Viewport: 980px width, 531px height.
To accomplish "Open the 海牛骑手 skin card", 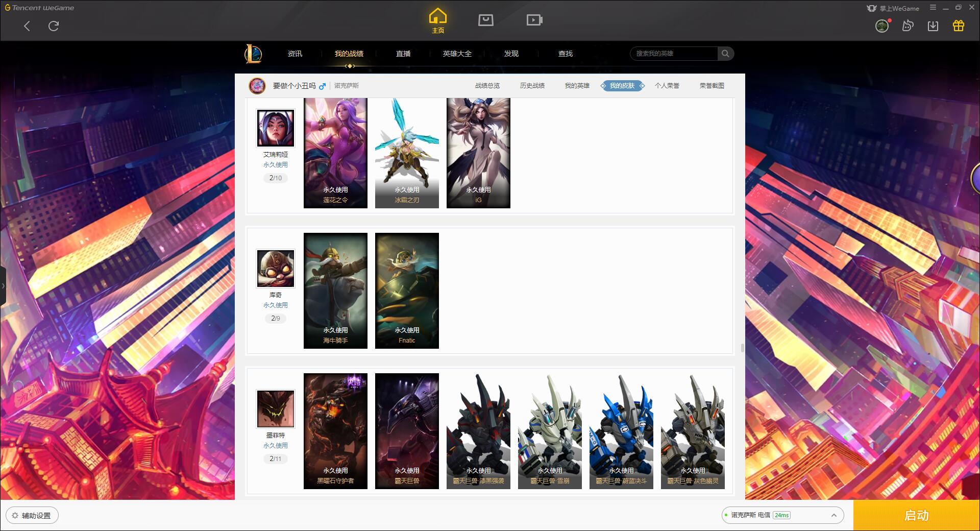I will (x=335, y=291).
